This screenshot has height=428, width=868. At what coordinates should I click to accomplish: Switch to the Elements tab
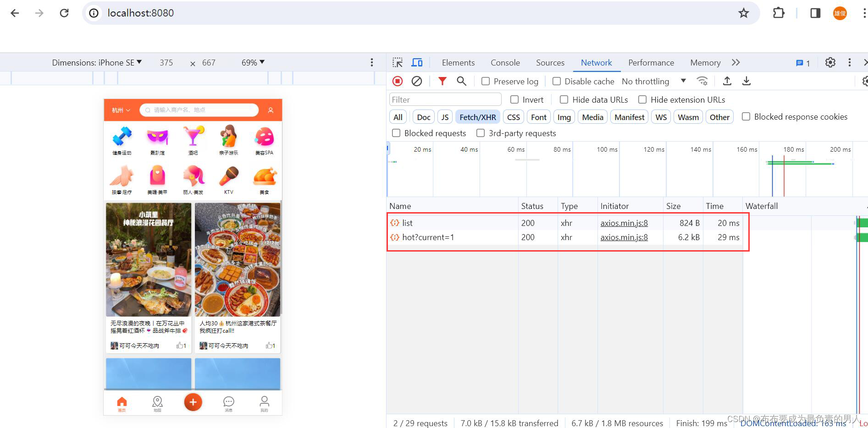pyautogui.click(x=458, y=62)
